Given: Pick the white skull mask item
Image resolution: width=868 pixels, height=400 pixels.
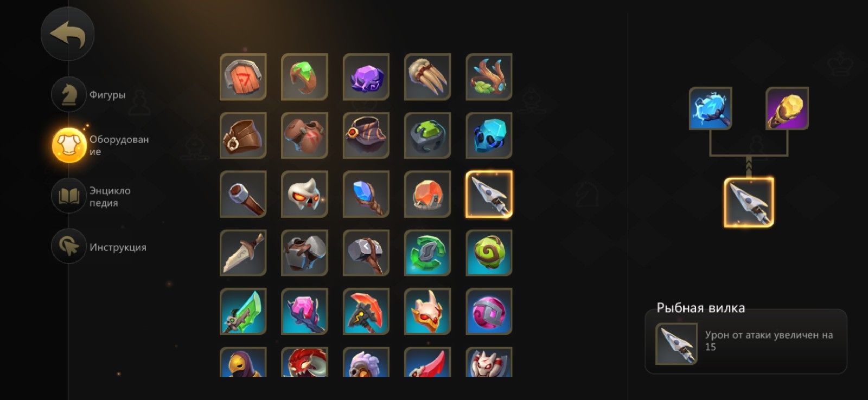Looking at the screenshot, I should coord(304,194).
